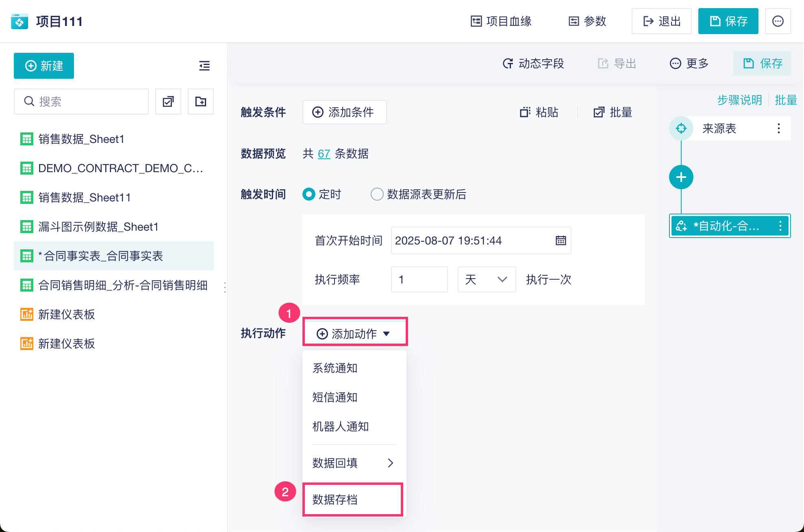Viewport: 804px width, 532px height.
Task: Select the 数据源表更新后 radio option
Action: tap(377, 194)
